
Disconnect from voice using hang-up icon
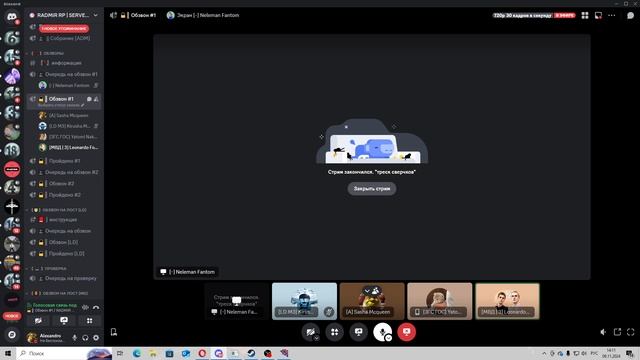(96, 307)
